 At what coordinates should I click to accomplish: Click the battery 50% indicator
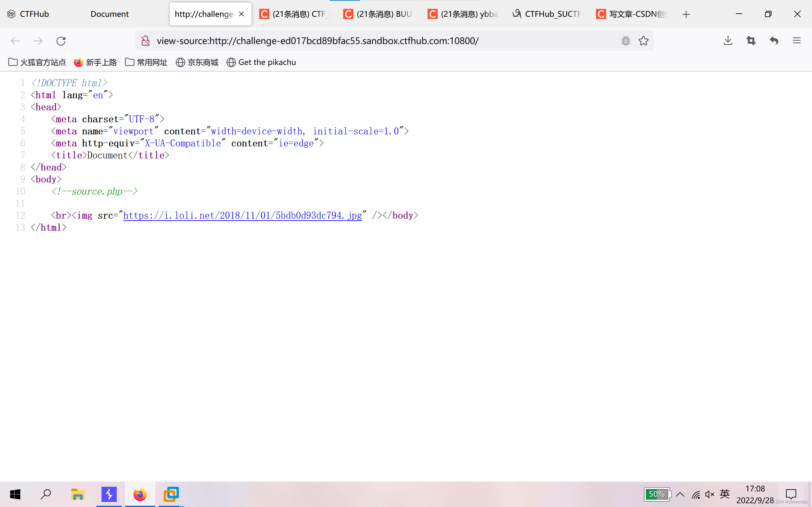(657, 494)
